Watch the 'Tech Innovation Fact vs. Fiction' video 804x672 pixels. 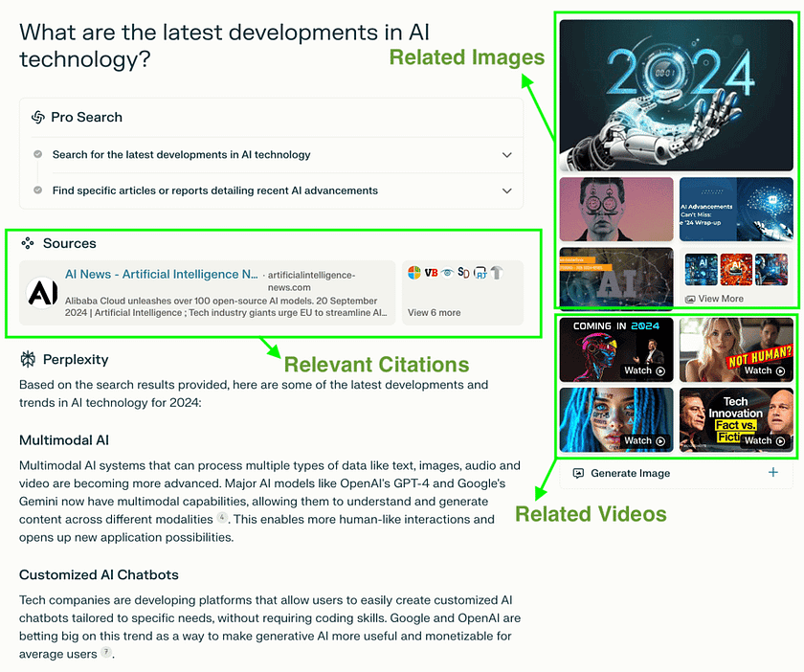tap(736, 419)
